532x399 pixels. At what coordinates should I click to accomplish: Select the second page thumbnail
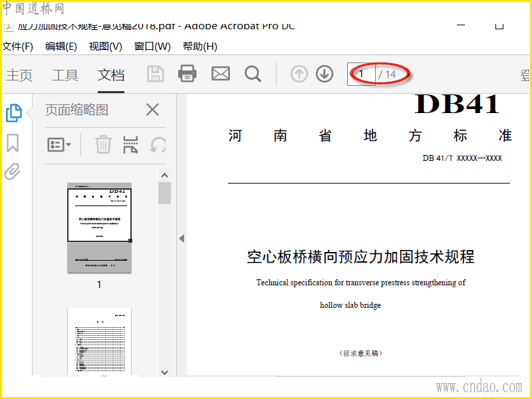[99, 341]
